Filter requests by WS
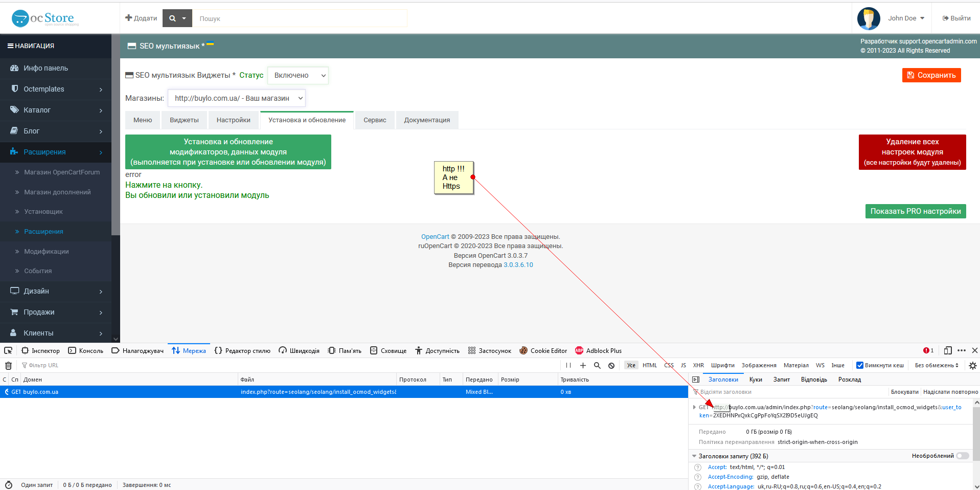The height and width of the screenshot is (490, 980). point(820,365)
